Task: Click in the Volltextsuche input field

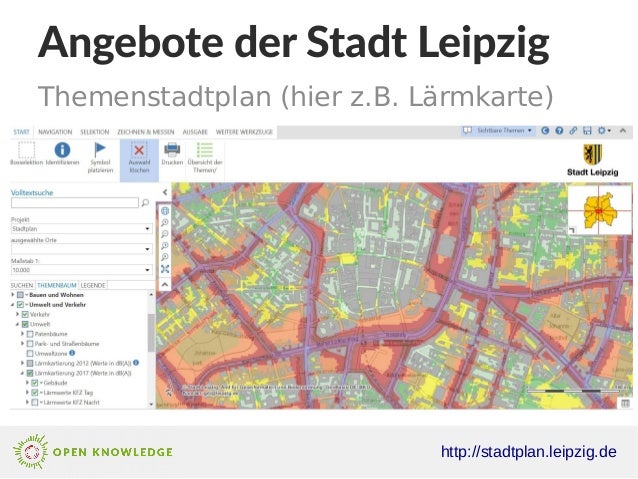Action: tap(75, 202)
